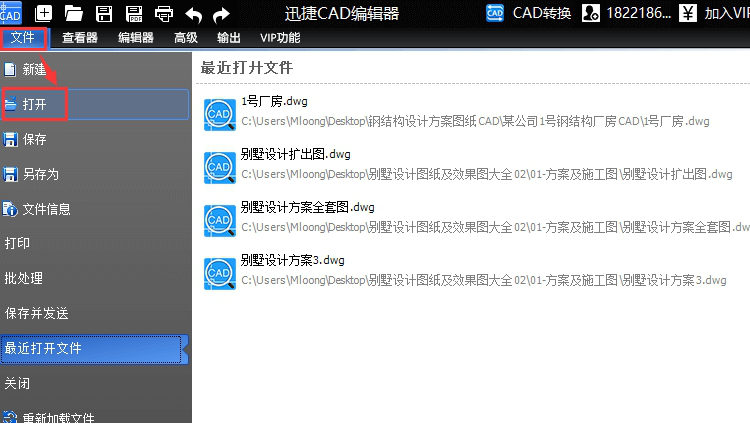The width and height of the screenshot is (750, 439).
Task: Click the save as PDF icon
Action: (x=134, y=13)
